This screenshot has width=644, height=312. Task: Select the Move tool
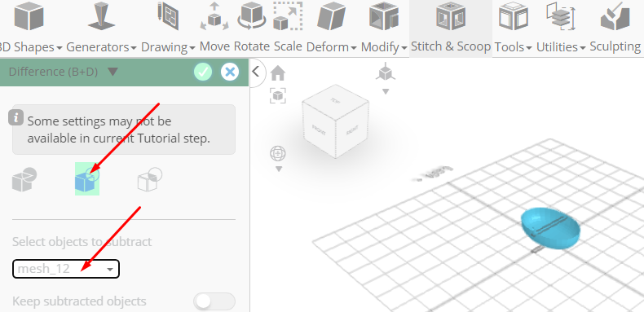click(214, 28)
